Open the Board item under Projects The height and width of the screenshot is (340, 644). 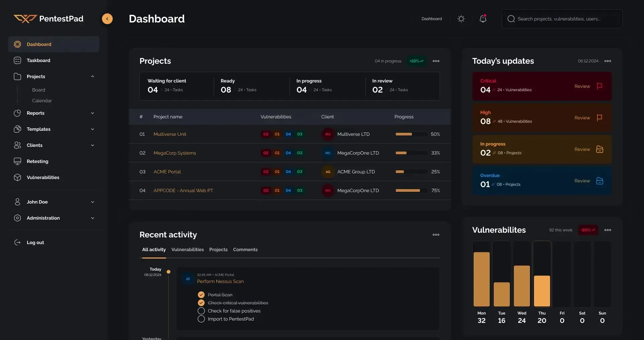tap(39, 90)
